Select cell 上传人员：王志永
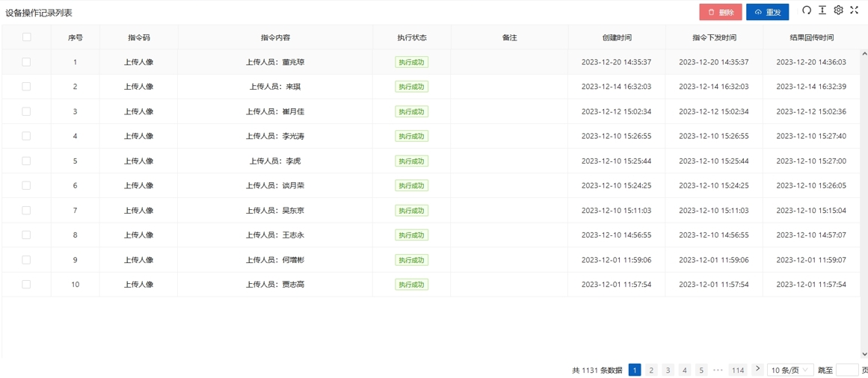 [x=275, y=235]
